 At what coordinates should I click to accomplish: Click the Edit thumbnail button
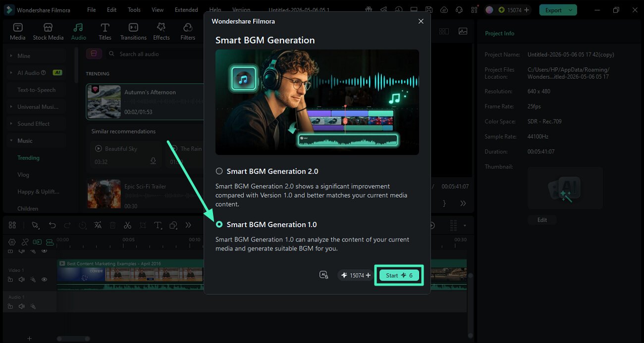tap(542, 220)
